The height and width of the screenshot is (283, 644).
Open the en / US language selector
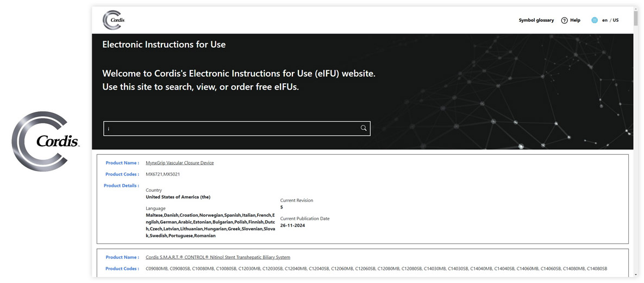(610, 20)
